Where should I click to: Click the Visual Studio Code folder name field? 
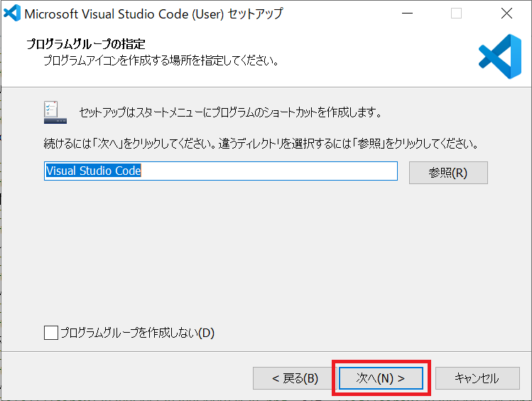(x=220, y=171)
